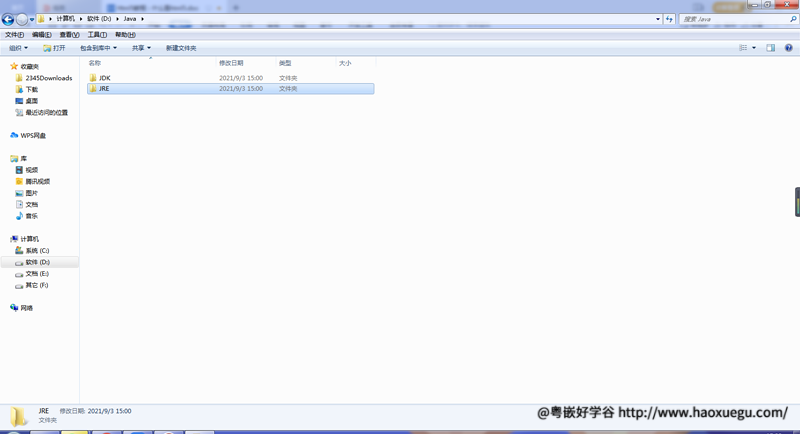Click the blue help icon
Viewport: 800px width, 434px height.
788,48
